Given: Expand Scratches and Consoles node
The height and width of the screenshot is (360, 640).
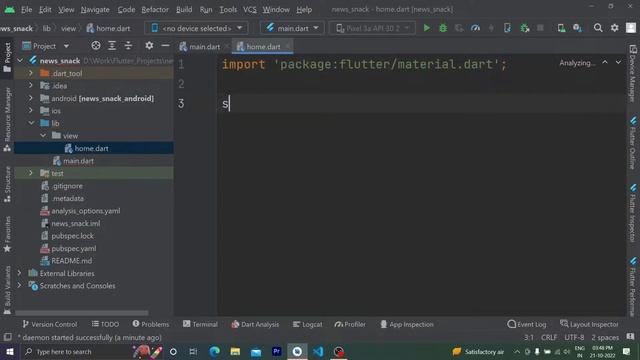Looking at the screenshot, I should (19, 286).
